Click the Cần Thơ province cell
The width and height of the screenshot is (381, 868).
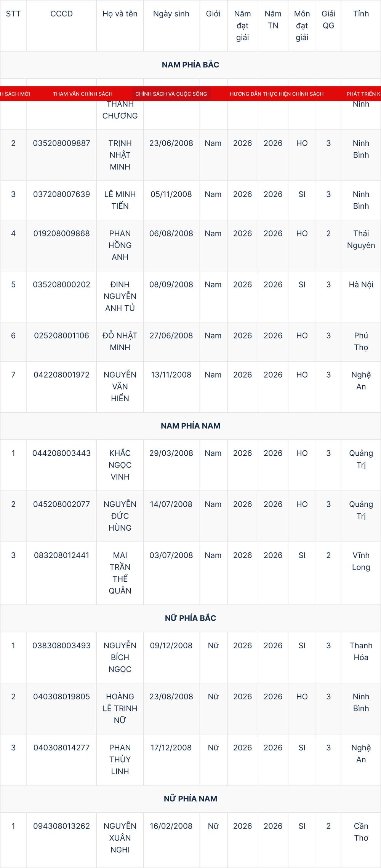pos(361,832)
